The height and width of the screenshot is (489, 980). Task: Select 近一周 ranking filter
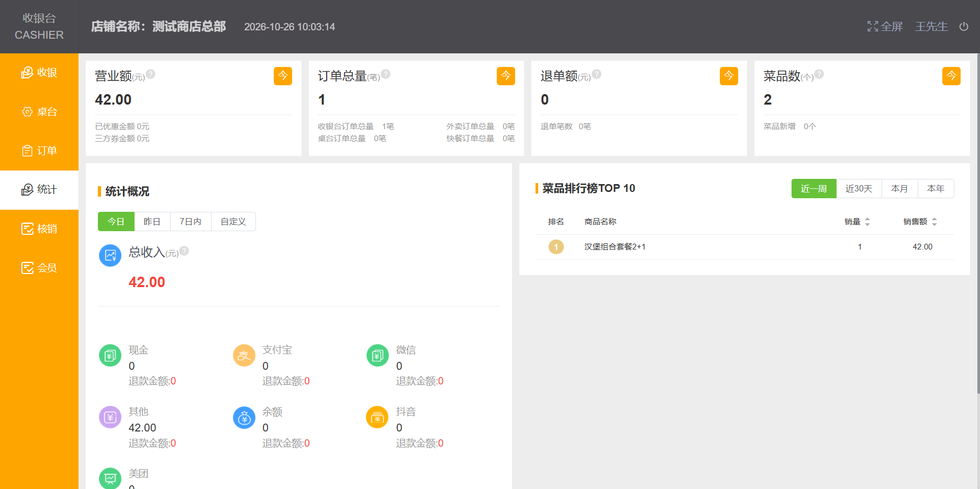click(x=814, y=189)
